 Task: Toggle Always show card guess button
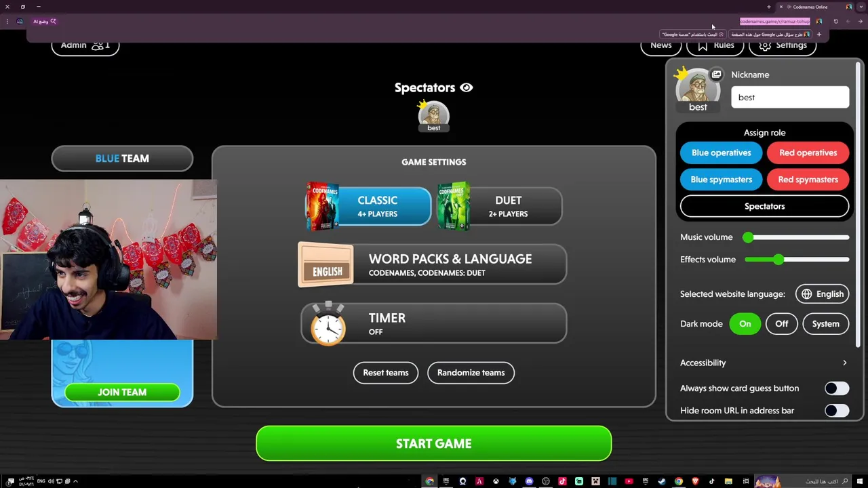click(836, 388)
